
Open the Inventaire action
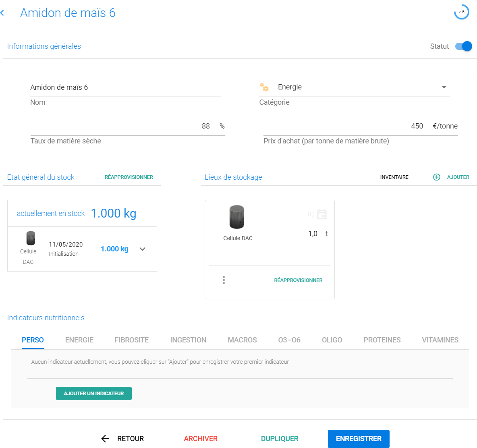coord(394,177)
